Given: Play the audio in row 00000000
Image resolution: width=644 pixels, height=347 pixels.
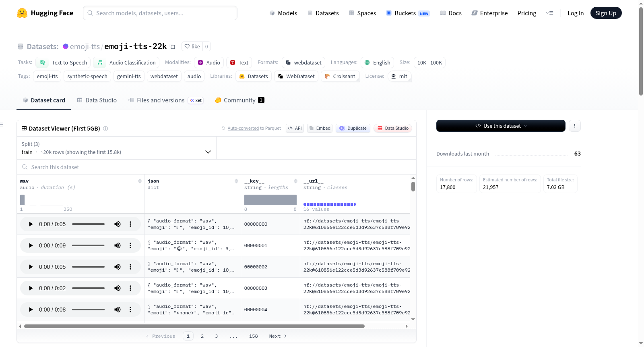Looking at the screenshot, I should [31, 224].
